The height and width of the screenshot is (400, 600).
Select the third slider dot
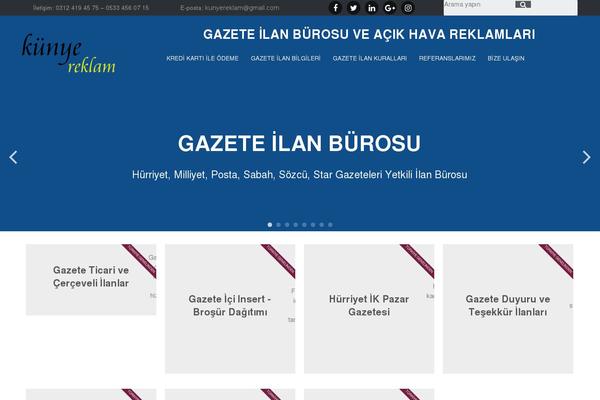point(287,225)
